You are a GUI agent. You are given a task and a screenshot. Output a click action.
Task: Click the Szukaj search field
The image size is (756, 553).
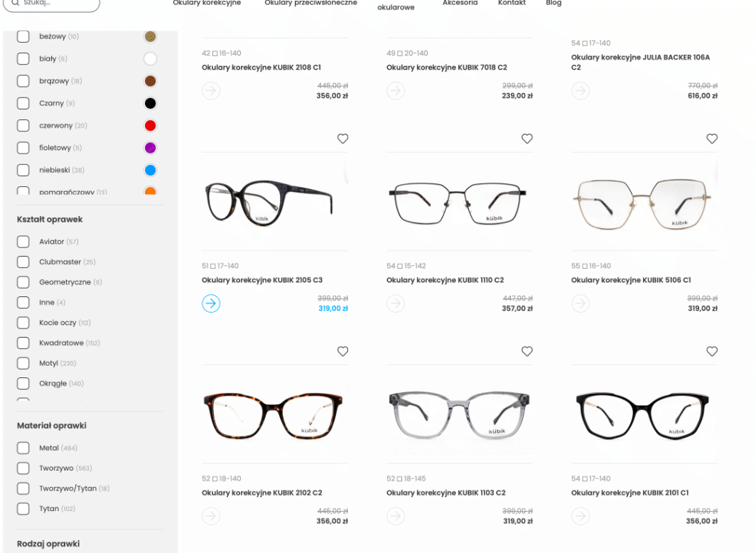pos(53,4)
